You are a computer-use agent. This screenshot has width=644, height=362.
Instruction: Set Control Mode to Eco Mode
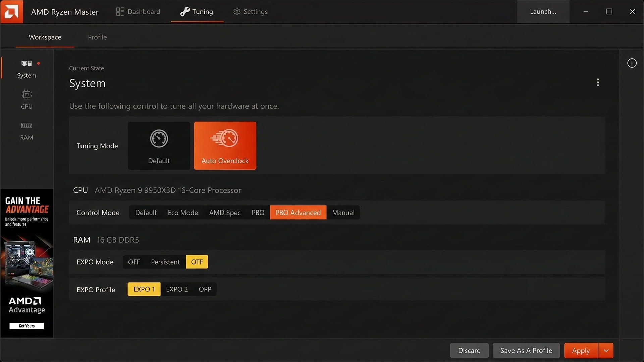tap(183, 212)
